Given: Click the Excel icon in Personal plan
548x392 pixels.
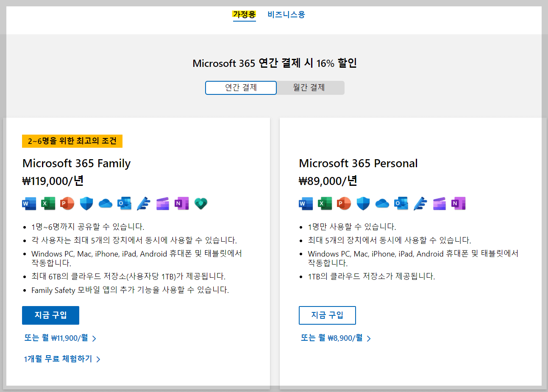Looking at the screenshot, I should point(325,204).
